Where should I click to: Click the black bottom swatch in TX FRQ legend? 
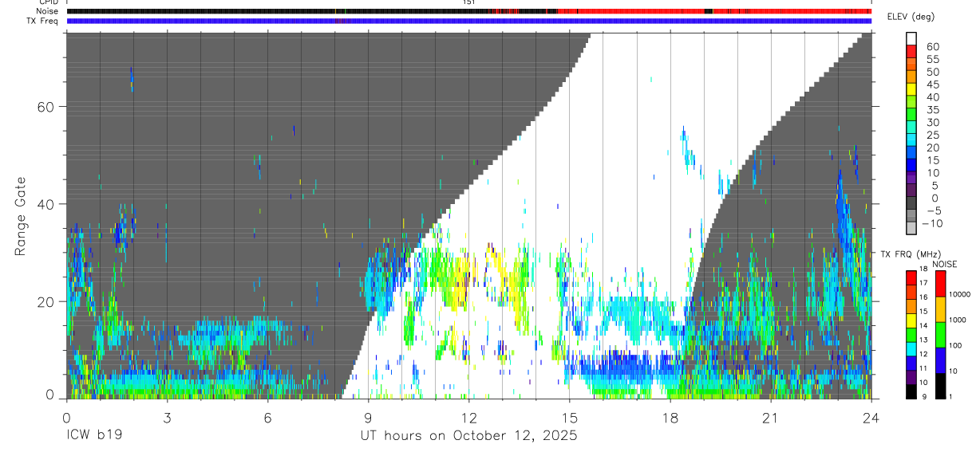(x=911, y=391)
